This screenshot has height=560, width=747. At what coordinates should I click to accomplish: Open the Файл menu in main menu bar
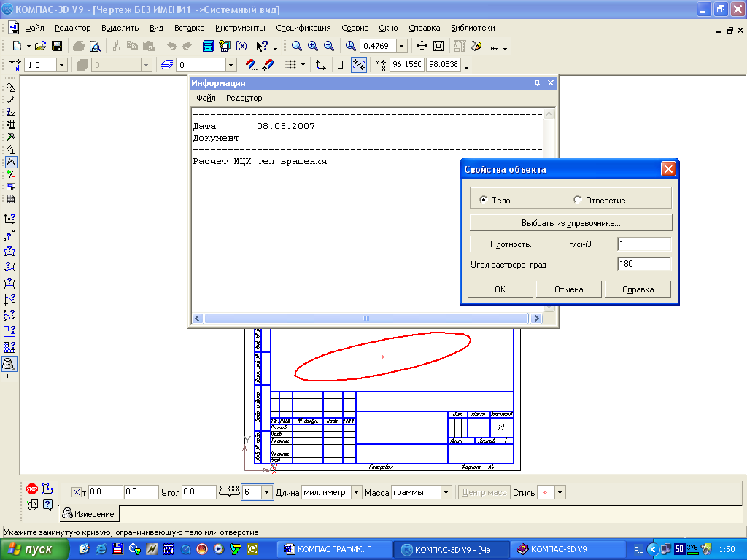34,28
